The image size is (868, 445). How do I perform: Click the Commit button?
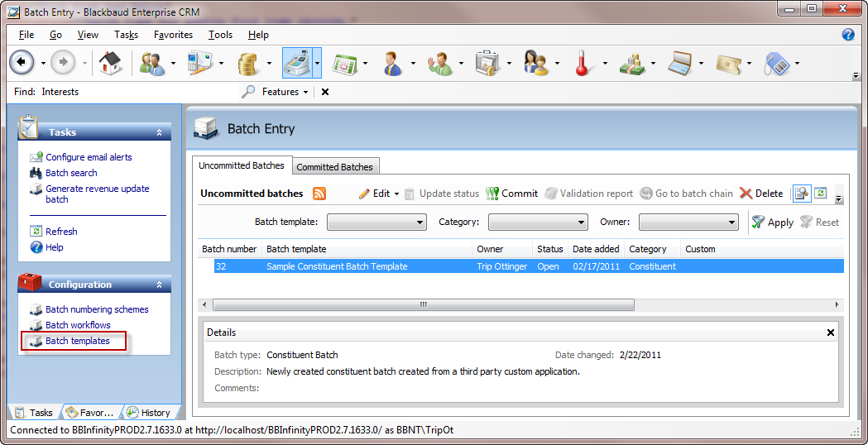512,194
